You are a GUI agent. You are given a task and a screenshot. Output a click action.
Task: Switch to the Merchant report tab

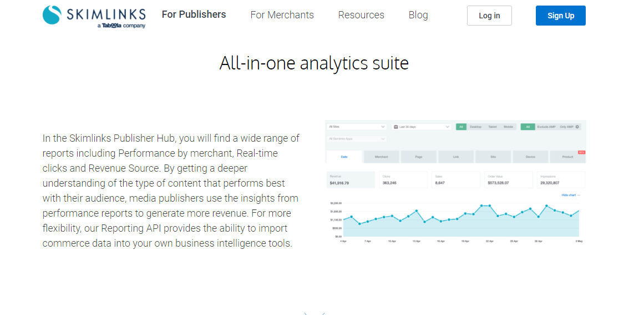[x=381, y=157]
